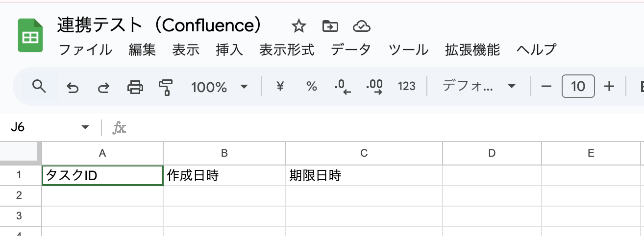Format as percent
The image size is (644, 236).
pos(311,87)
